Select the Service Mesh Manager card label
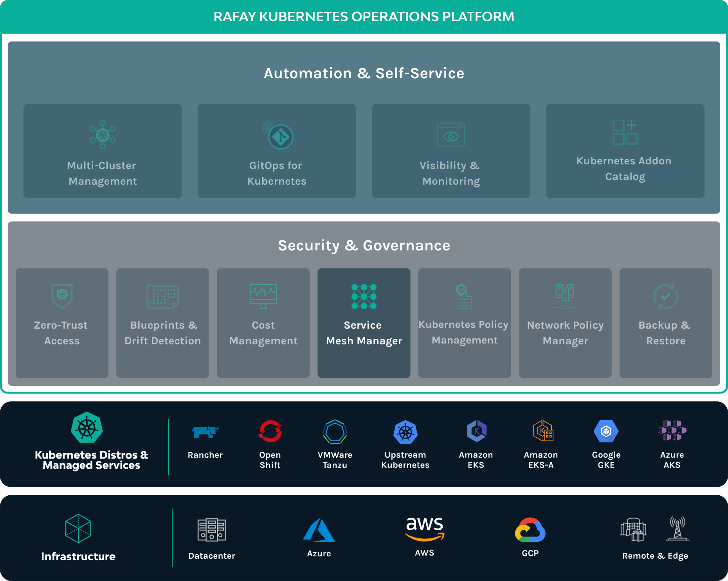 (364, 333)
